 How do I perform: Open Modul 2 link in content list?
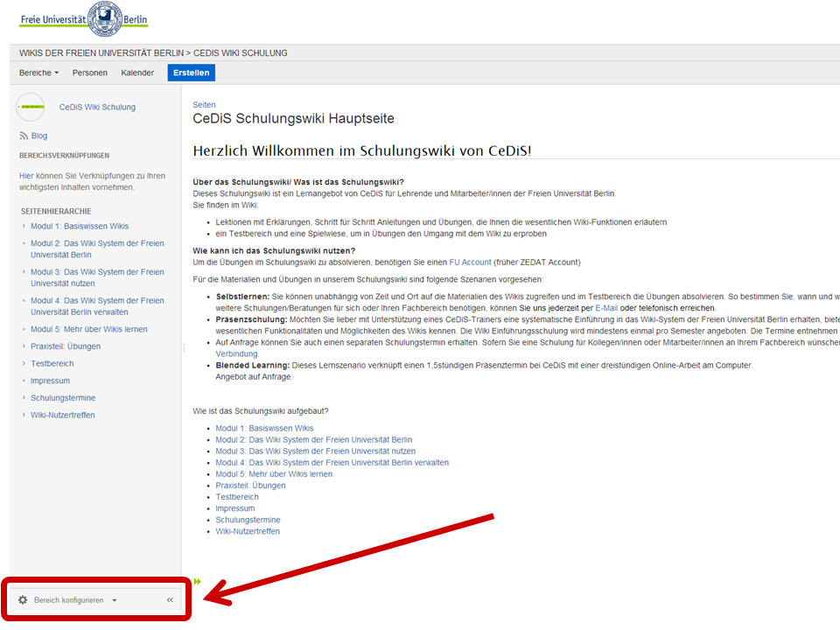pyautogui.click(x=314, y=439)
